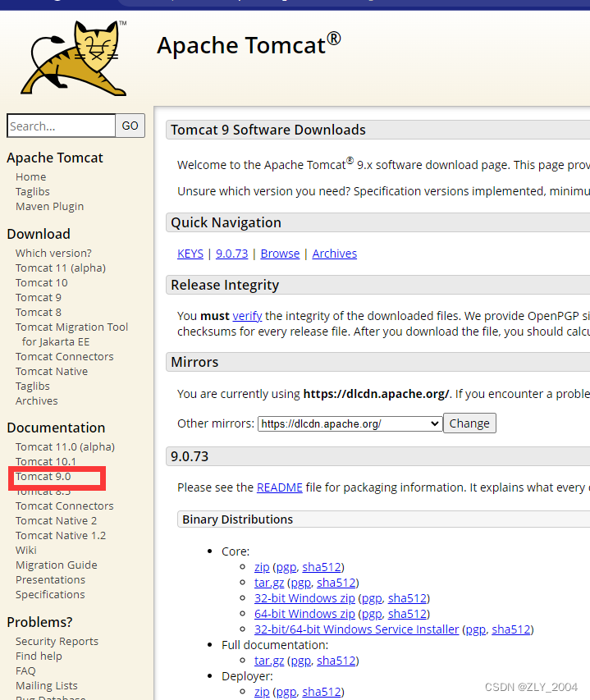Download the Core tar.gz distribution

pos(269,583)
